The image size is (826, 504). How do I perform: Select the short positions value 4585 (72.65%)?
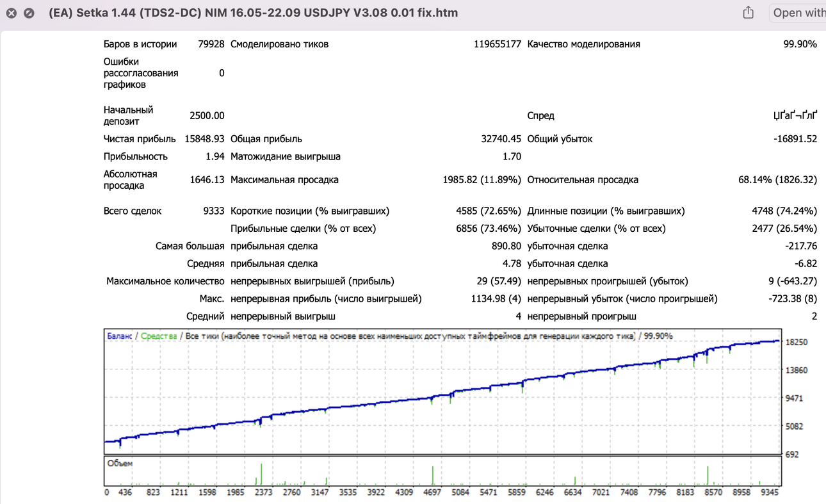coord(488,211)
